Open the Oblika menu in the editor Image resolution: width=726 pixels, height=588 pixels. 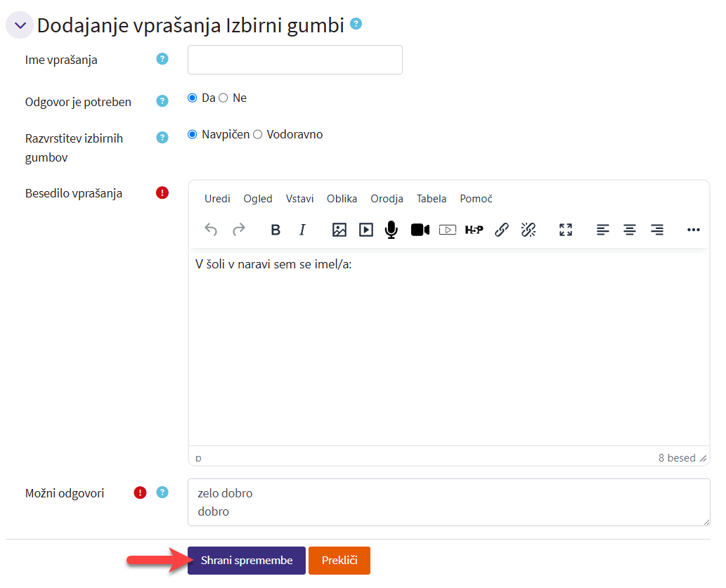coord(342,199)
